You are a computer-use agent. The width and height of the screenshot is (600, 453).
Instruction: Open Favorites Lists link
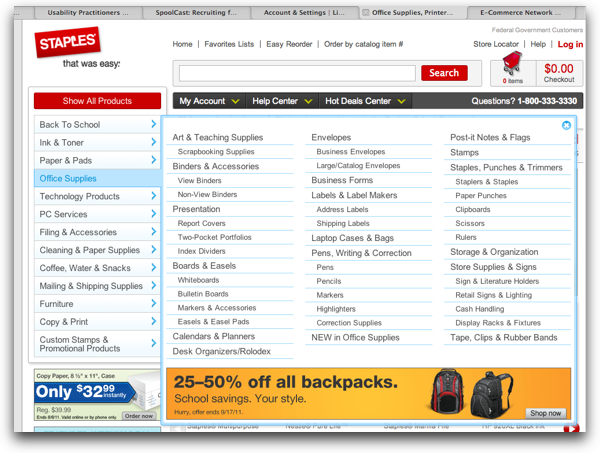[229, 44]
